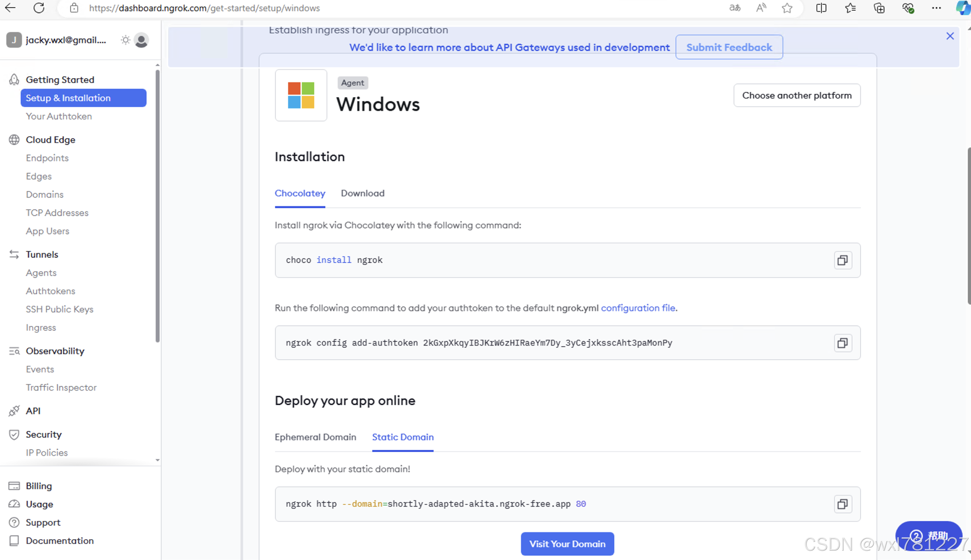Image resolution: width=971 pixels, height=560 pixels.
Task: Switch to the Download tab
Action: (x=363, y=193)
